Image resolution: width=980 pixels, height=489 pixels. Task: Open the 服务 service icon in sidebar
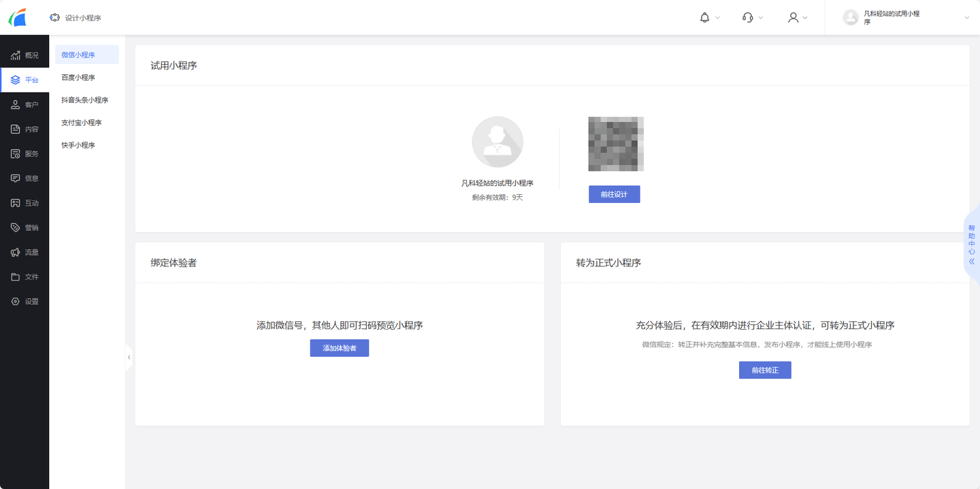16,154
